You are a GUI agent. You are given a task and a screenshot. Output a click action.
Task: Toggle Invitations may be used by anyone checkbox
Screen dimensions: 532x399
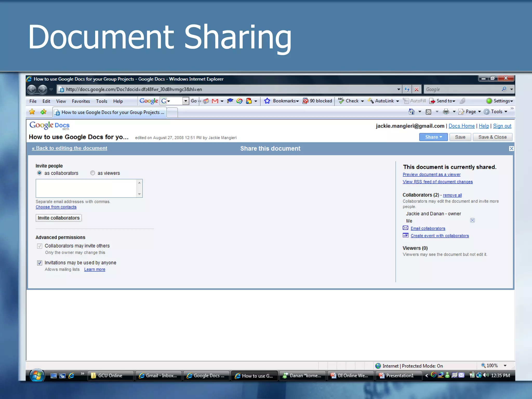[39, 263]
